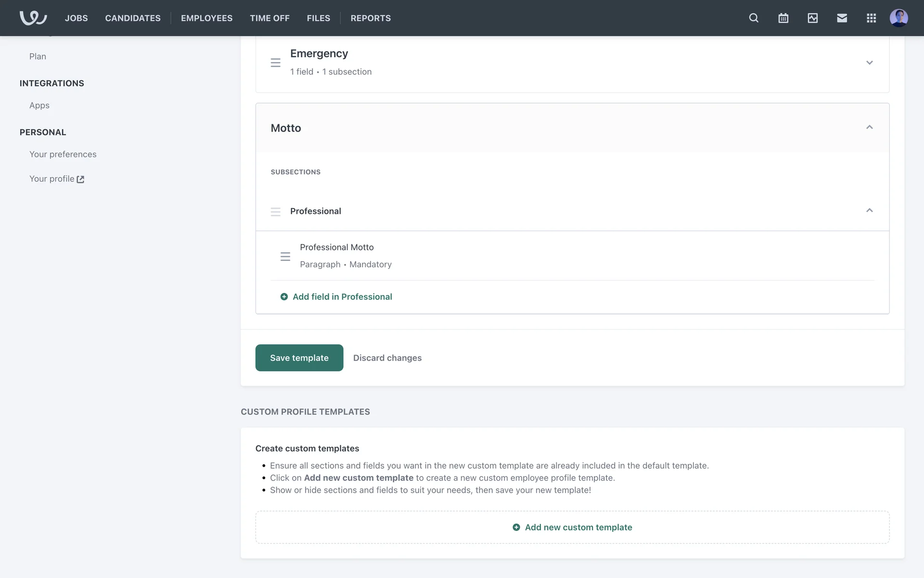Collapse the Motto section
This screenshot has width=924, height=578.
tap(869, 128)
